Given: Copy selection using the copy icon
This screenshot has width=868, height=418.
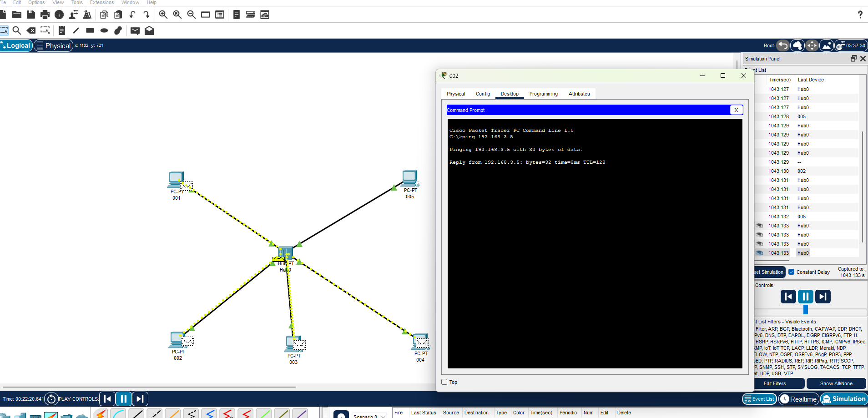Looking at the screenshot, I should tap(104, 15).
